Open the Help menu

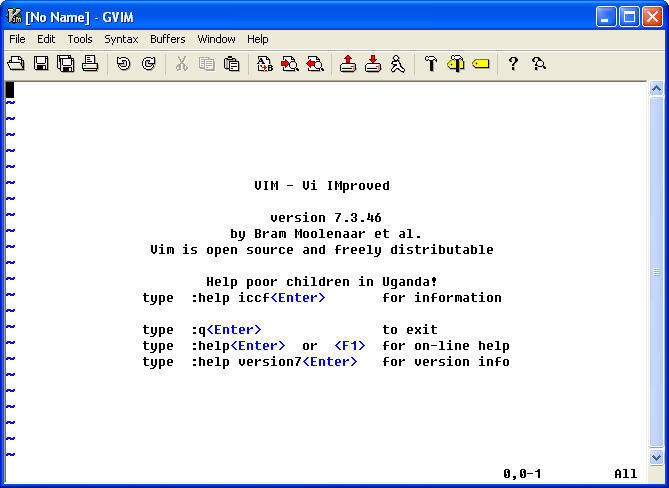[x=258, y=39]
